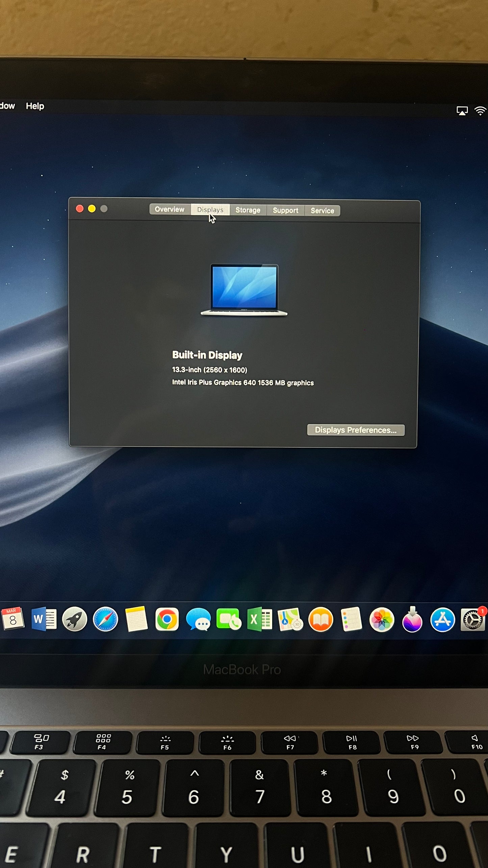488x868 pixels.
Task: Open Calendar in the Dock
Action: tap(12, 619)
